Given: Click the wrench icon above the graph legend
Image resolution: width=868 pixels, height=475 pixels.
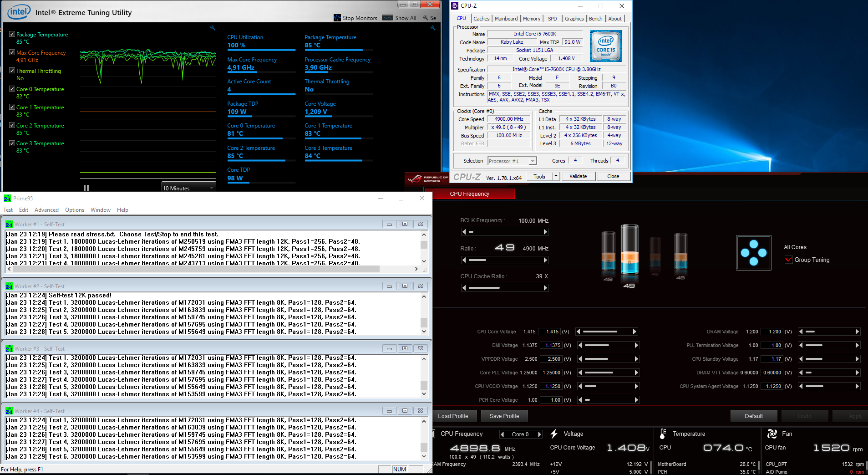Looking at the screenshot, I should pyautogui.click(x=213, y=28).
